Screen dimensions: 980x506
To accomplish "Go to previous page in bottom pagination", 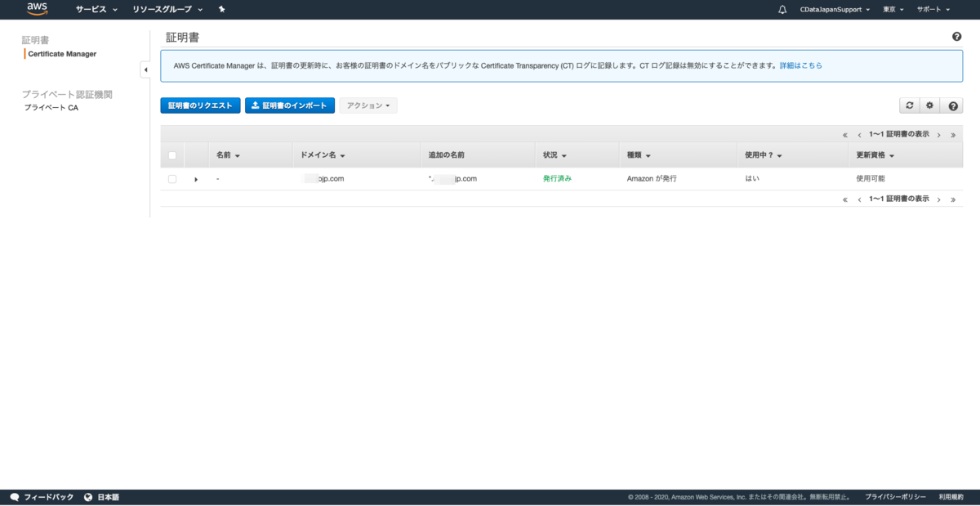I will point(859,199).
